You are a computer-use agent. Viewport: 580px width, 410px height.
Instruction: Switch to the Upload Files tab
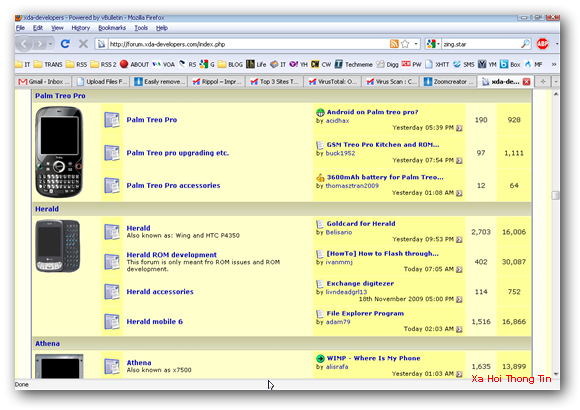[101, 82]
